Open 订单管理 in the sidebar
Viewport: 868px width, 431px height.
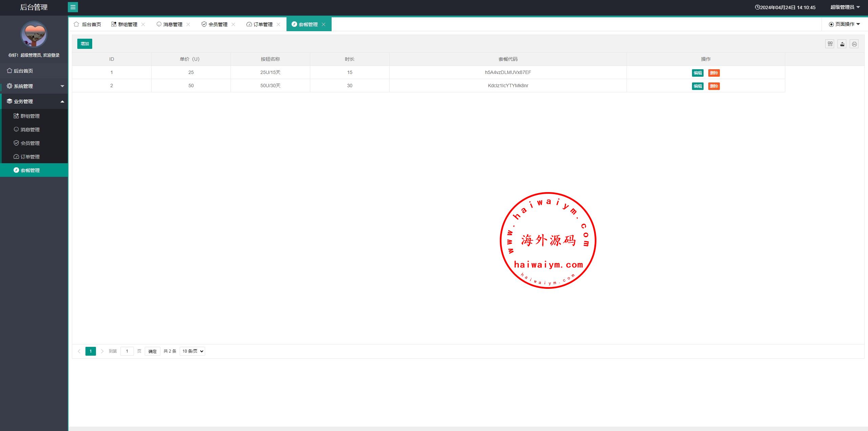pyautogui.click(x=30, y=157)
